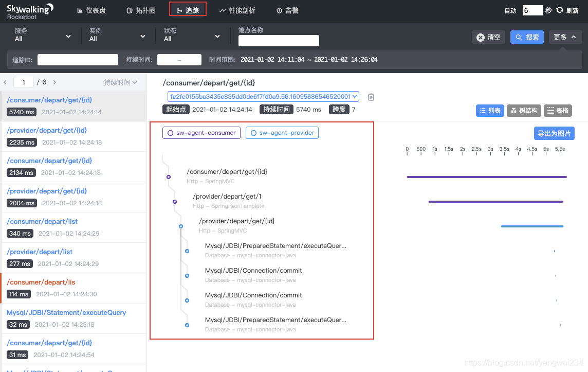Go to next trace list page
The image size is (588, 372).
point(54,82)
